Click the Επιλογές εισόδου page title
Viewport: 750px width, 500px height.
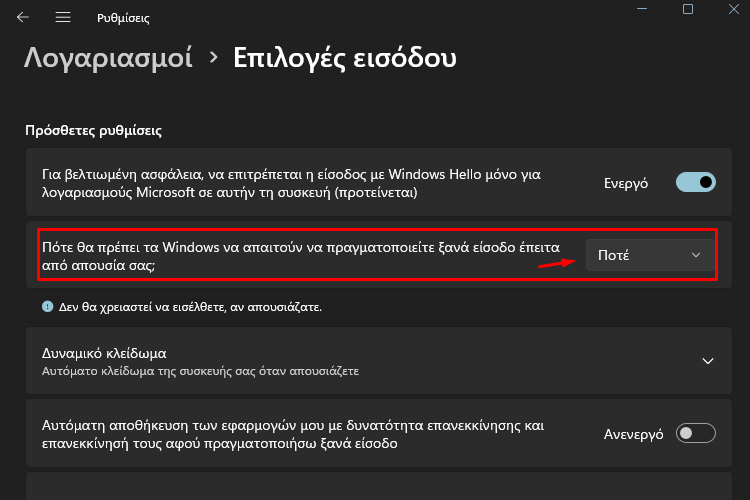tap(344, 57)
